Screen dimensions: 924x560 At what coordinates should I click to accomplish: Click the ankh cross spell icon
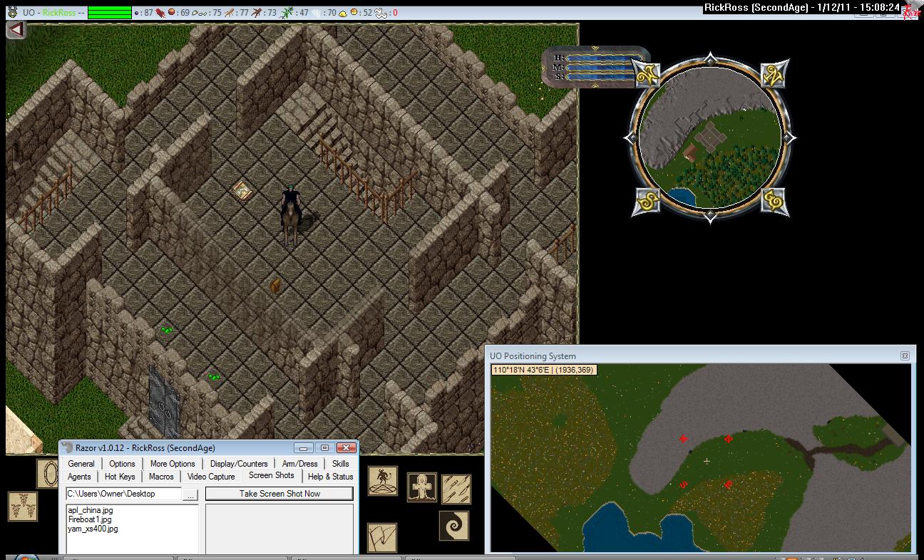pos(422,487)
